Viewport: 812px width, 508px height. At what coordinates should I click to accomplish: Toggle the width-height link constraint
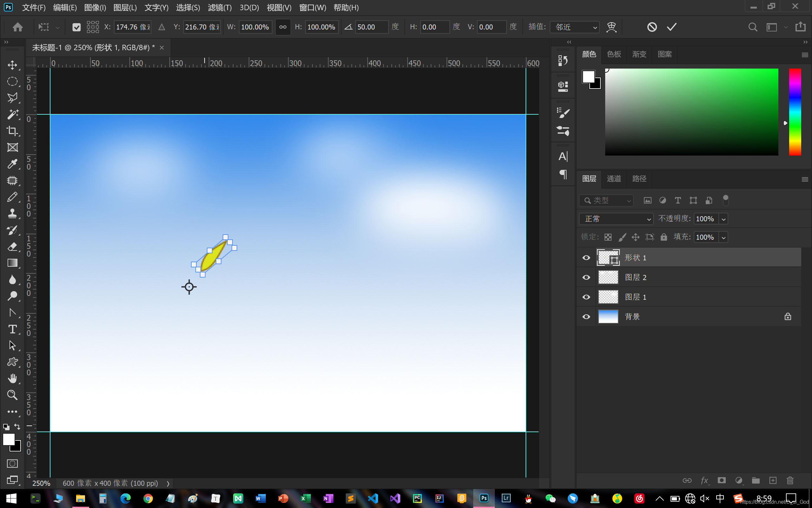283,27
